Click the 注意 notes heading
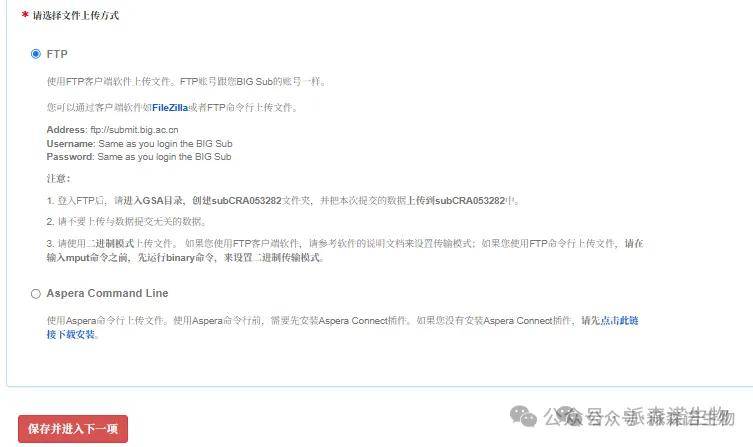 (x=58, y=179)
